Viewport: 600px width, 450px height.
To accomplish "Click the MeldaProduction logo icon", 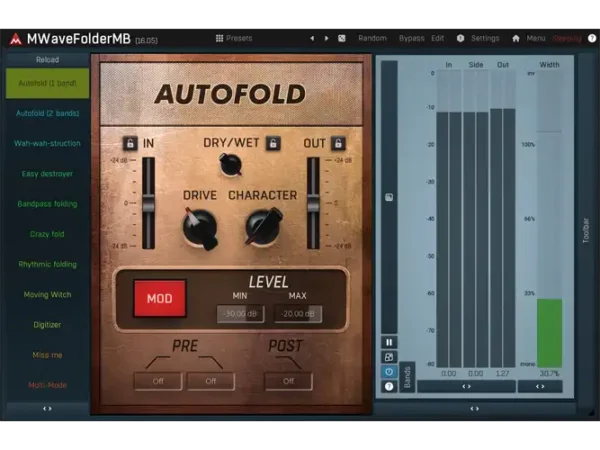I will point(16,39).
